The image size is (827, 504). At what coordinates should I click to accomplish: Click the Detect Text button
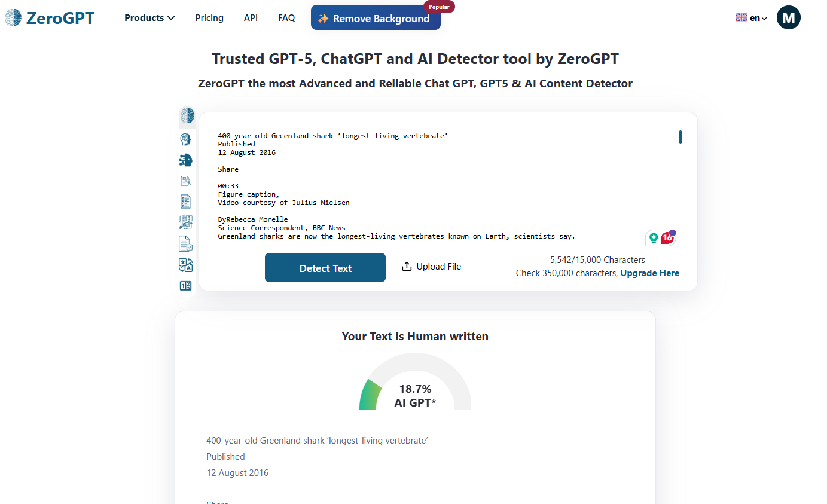tap(325, 268)
